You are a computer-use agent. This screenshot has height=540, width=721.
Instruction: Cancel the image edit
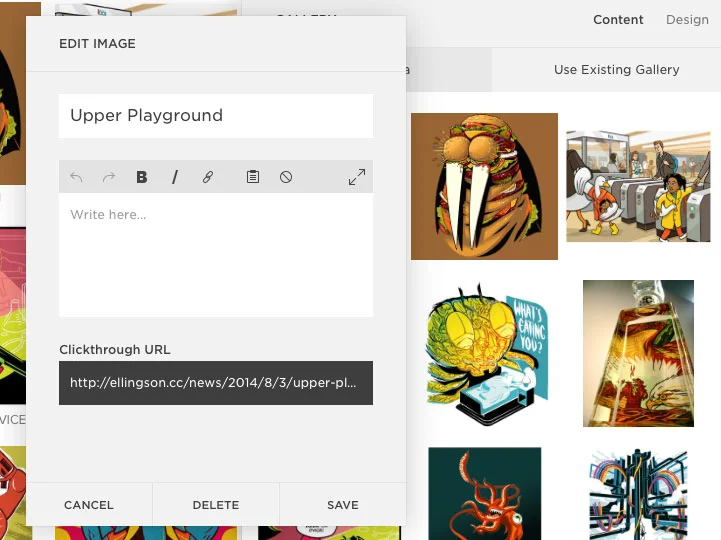tap(89, 505)
